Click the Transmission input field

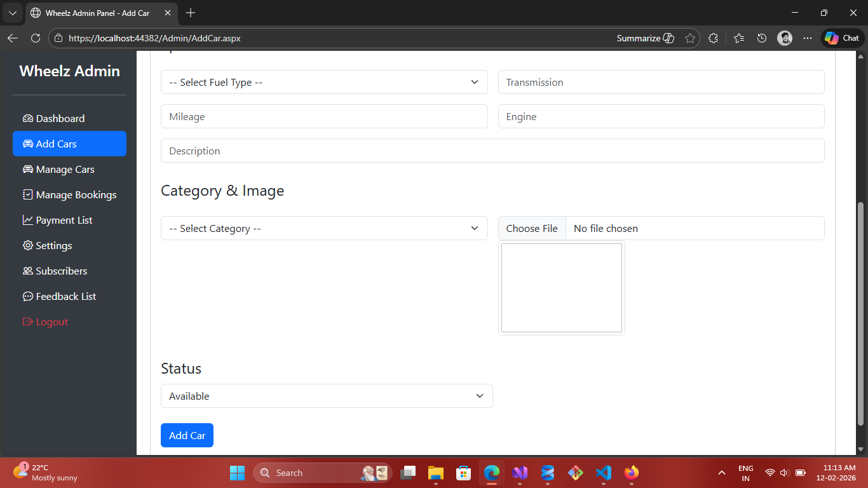coord(661,82)
